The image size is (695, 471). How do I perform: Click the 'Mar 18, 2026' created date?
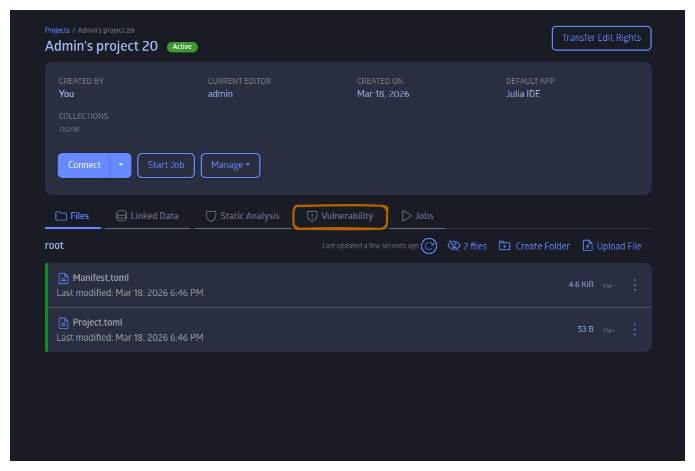tap(383, 94)
